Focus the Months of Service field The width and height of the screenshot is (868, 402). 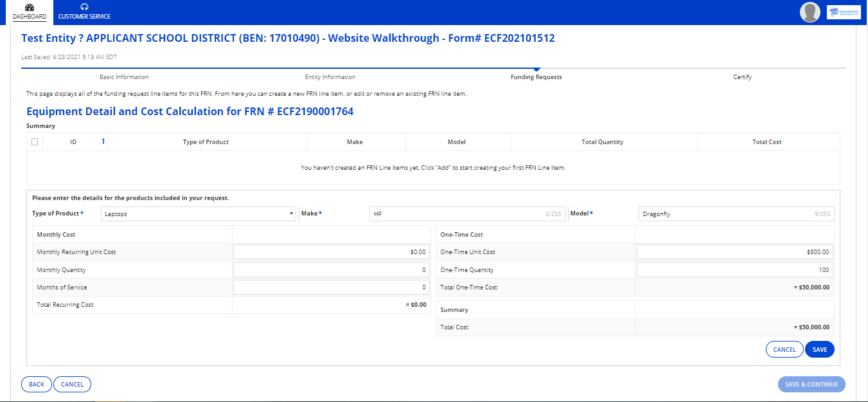pos(331,288)
